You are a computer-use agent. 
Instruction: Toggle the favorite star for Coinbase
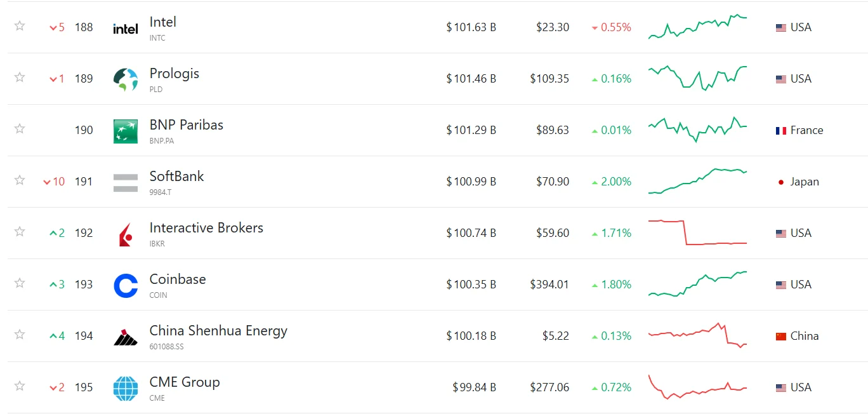click(x=20, y=283)
